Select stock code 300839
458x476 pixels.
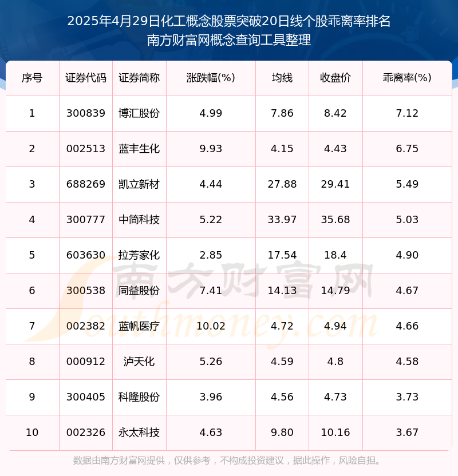[x=86, y=113]
